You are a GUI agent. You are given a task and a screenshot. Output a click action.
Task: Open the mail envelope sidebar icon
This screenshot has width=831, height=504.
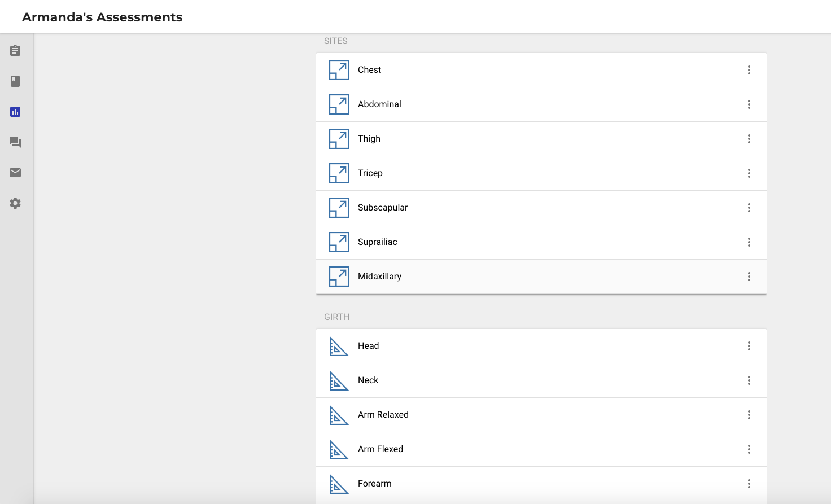click(x=15, y=173)
